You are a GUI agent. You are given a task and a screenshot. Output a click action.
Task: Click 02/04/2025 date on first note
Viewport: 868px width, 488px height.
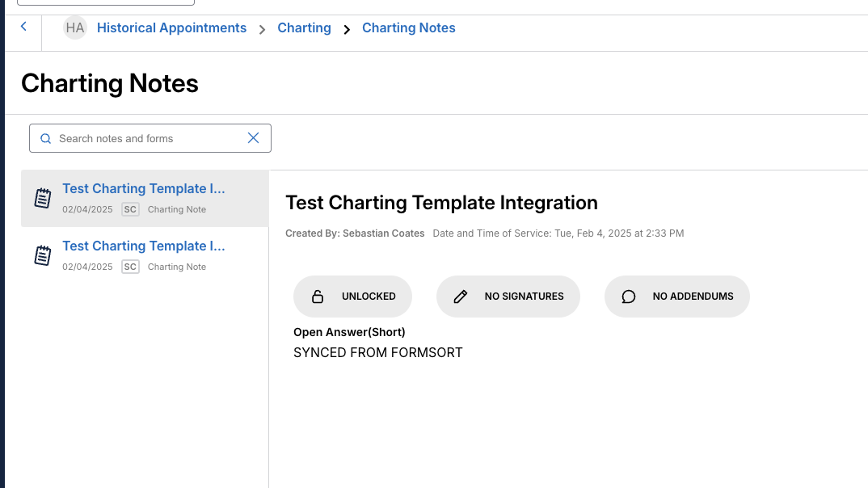pos(87,209)
